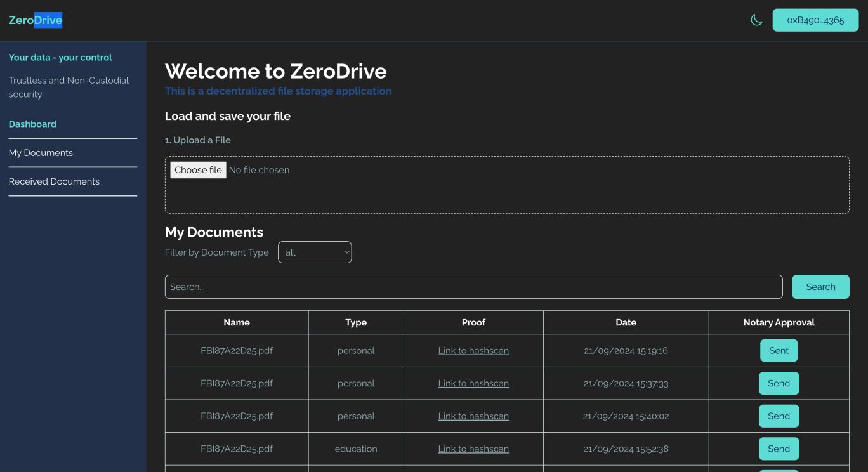Open hashscan link for education document
The width and height of the screenshot is (868, 472).
coord(473,449)
